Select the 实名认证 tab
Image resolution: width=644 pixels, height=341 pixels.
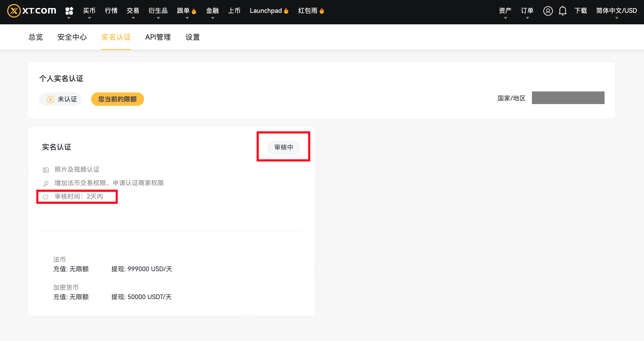coord(116,37)
